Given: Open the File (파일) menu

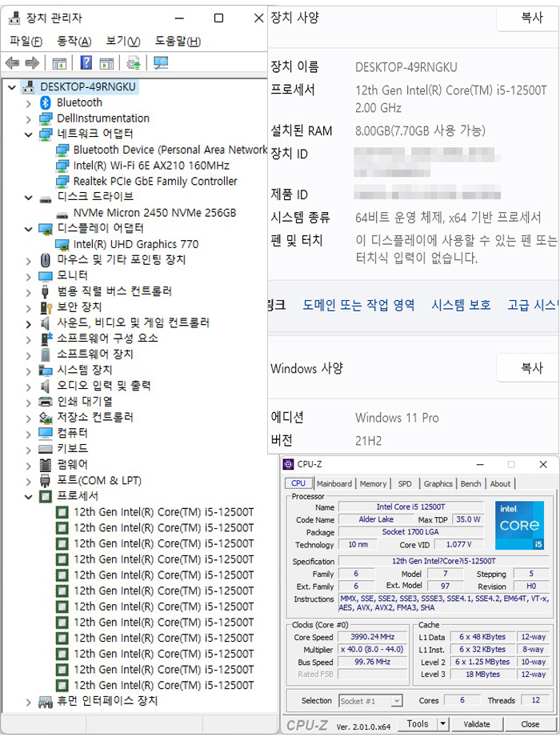Looking at the screenshot, I should coord(26,42).
